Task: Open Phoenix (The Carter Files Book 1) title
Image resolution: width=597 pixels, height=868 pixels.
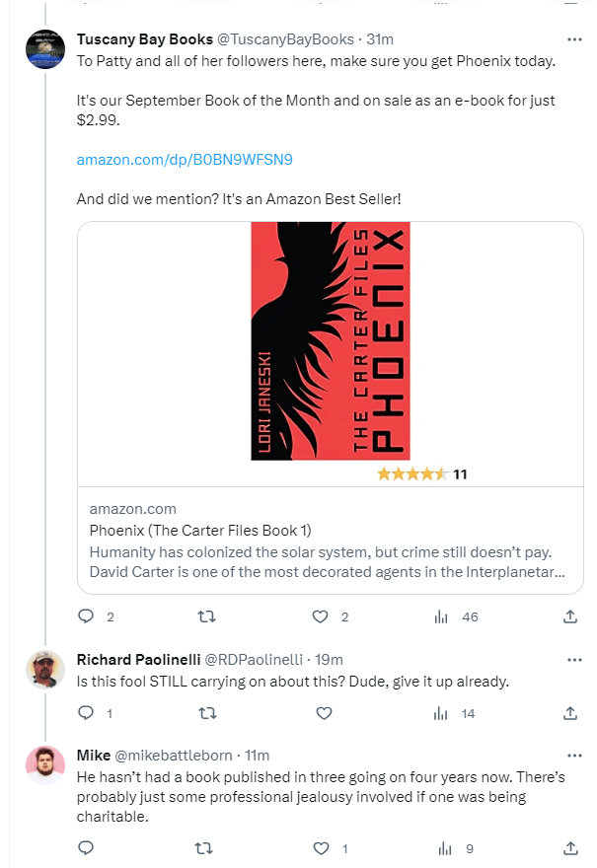Action: [x=200, y=530]
